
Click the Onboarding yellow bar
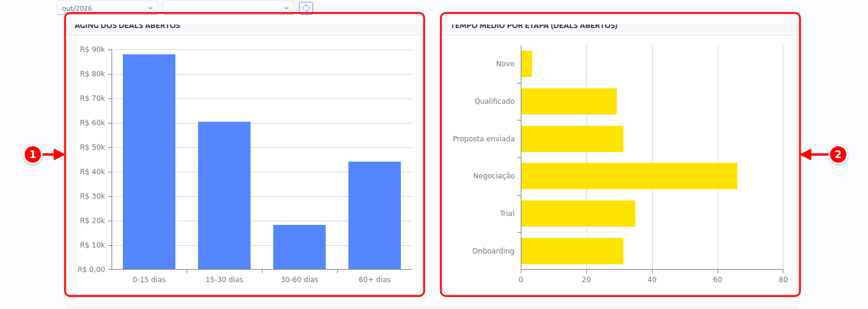[572, 251]
